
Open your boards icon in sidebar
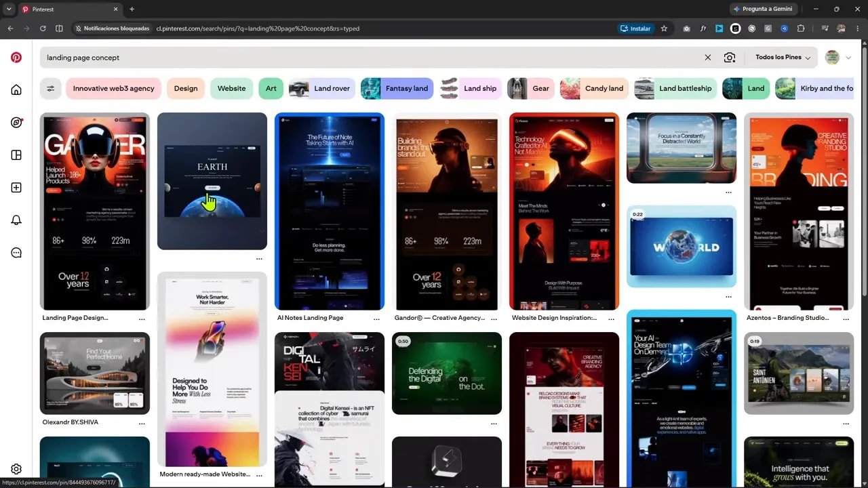(x=16, y=155)
